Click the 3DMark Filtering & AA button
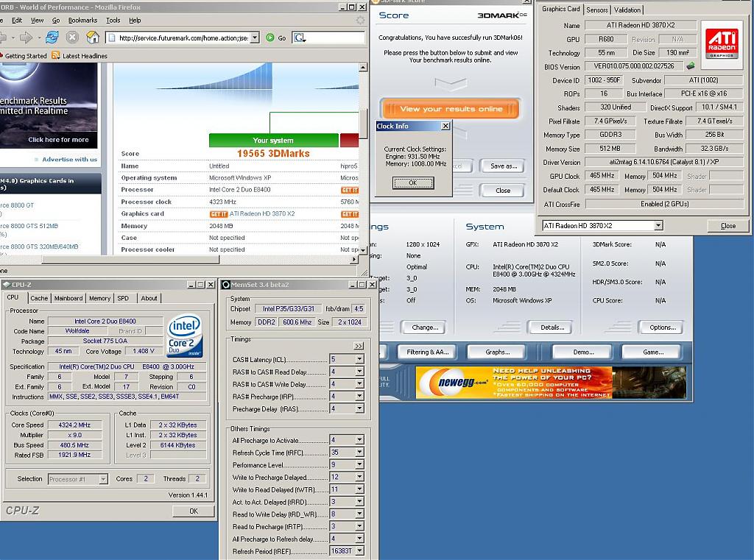This screenshot has height=560, width=754. tap(428, 352)
